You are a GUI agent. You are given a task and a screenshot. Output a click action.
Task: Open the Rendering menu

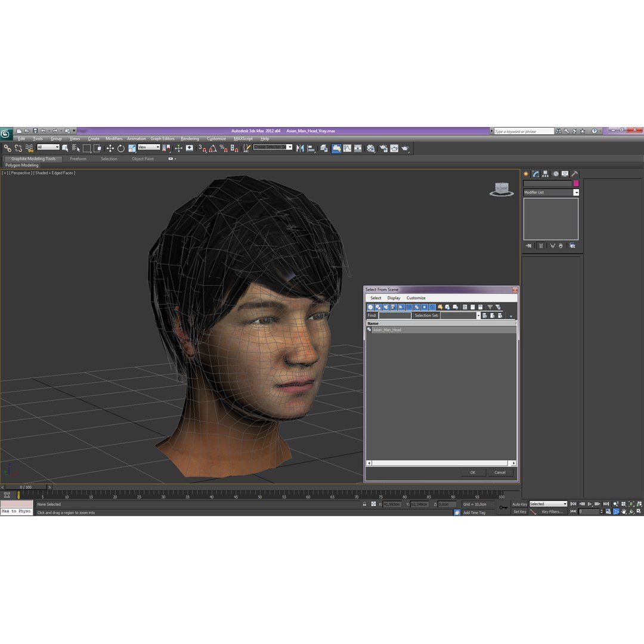[x=190, y=139]
